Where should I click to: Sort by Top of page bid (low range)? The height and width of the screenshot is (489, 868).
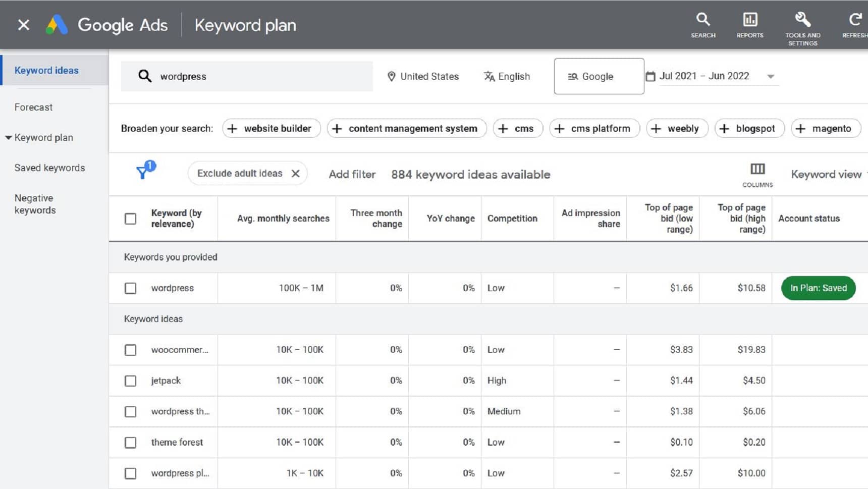(669, 219)
